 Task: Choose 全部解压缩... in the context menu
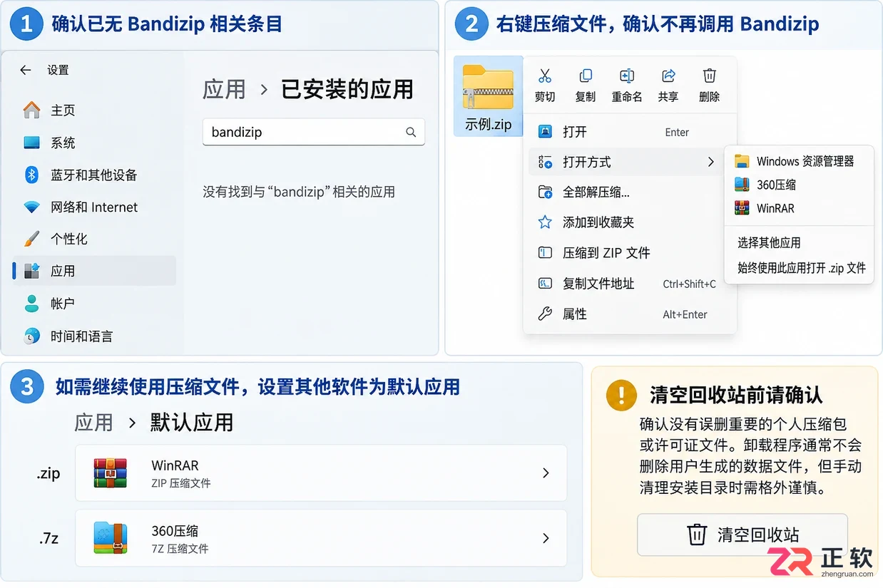630,192
